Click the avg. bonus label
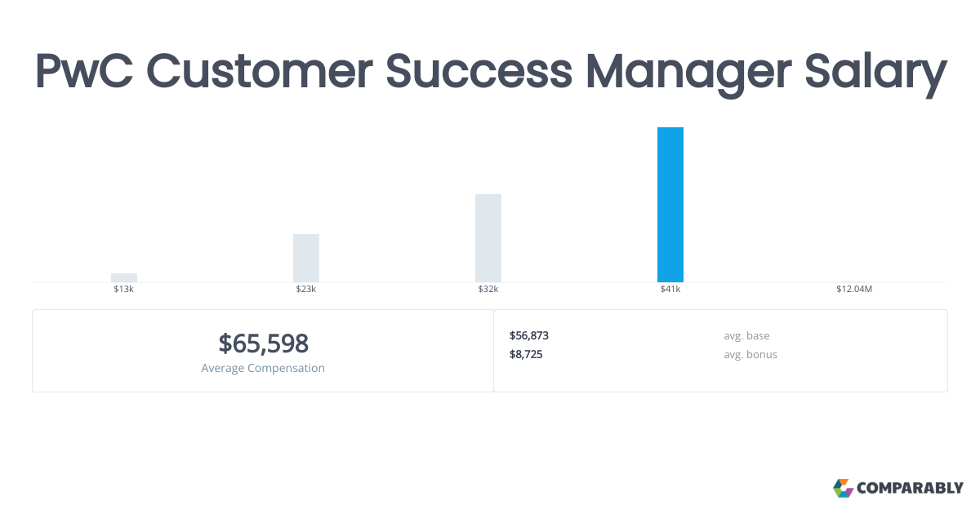The image size is (980, 514). click(x=751, y=354)
